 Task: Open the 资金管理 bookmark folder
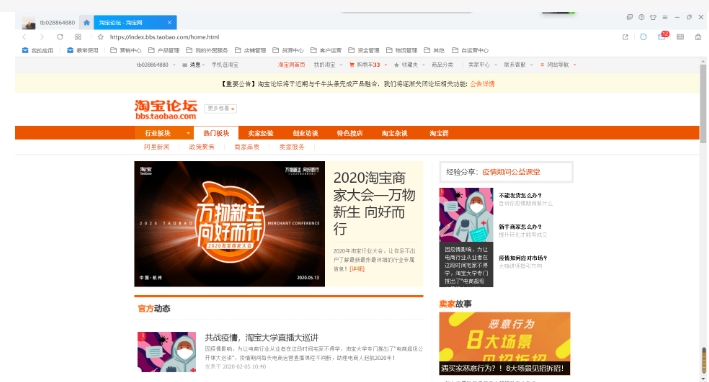click(364, 50)
